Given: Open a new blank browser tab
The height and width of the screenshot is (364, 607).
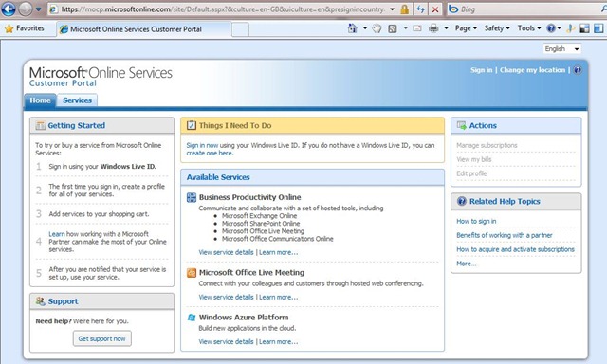Looking at the screenshot, I should point(240,29).
